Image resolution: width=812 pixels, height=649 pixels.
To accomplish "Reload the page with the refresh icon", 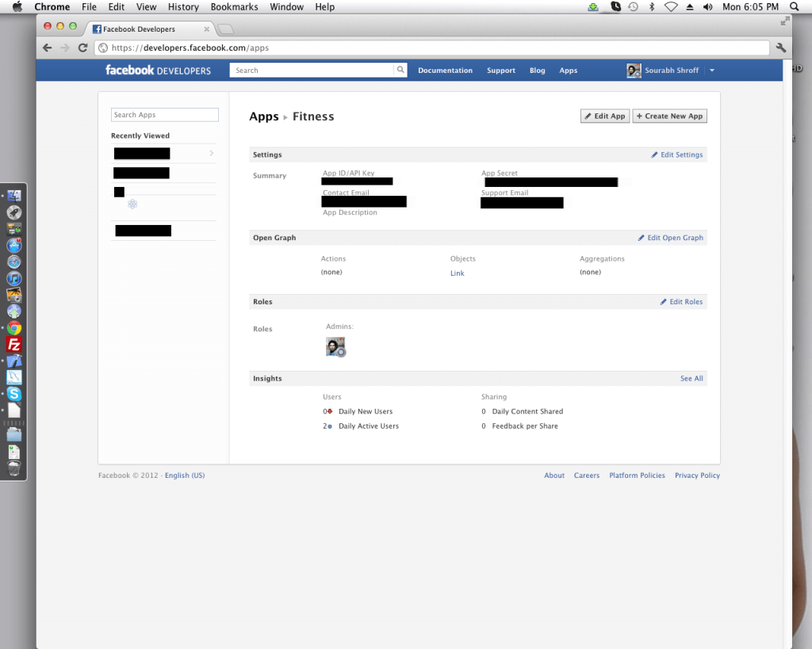I will 82,48.
